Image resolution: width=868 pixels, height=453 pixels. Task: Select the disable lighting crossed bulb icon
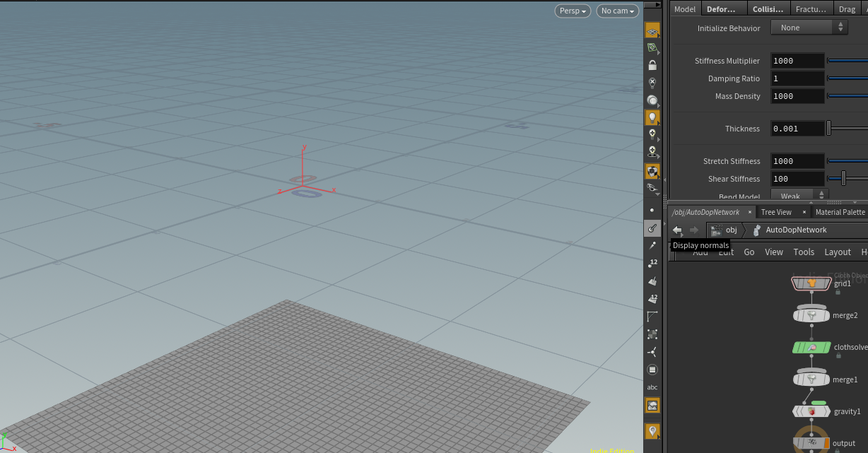(x=652, y=83)
